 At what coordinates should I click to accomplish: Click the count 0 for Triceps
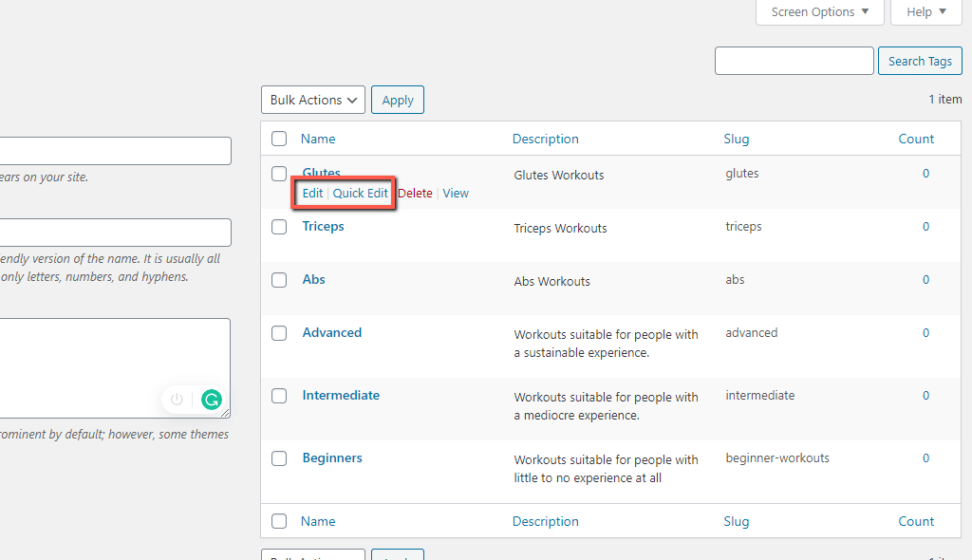(x=925, y=227)
